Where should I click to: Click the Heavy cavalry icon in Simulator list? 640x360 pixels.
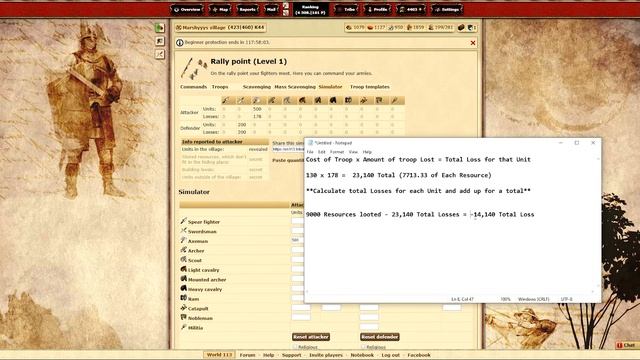click(183, 289)
